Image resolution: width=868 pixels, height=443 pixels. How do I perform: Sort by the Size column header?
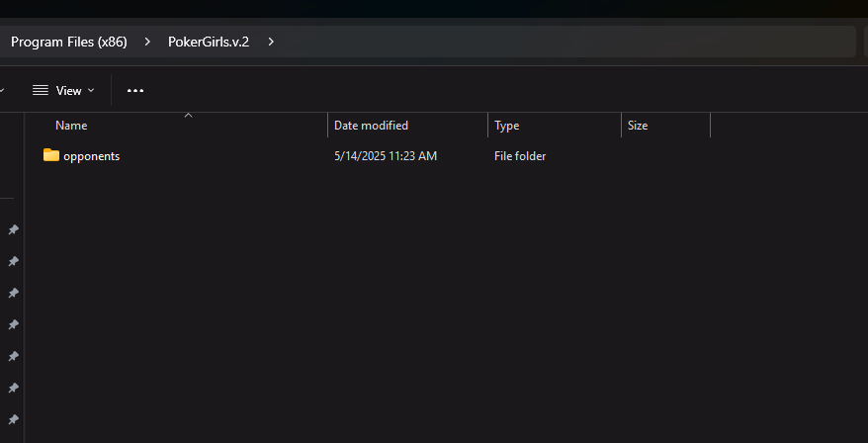638,126
